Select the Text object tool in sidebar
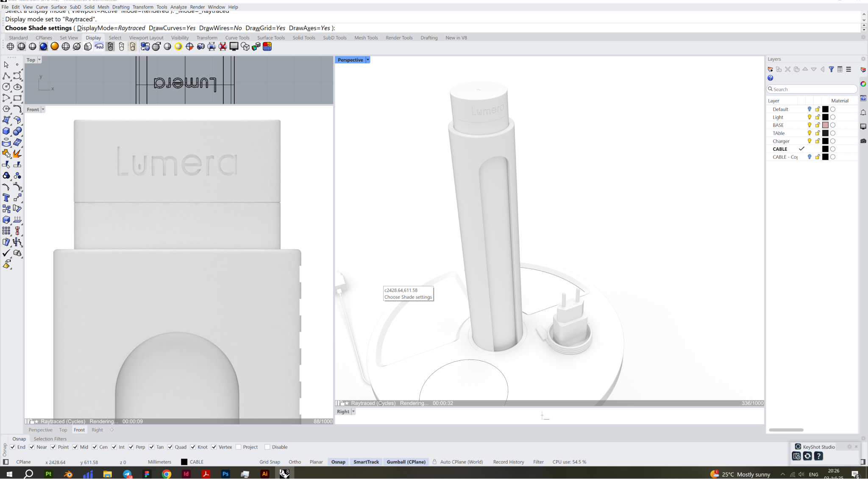This screenshot has width=868, height=479. [x=6, y=198]
